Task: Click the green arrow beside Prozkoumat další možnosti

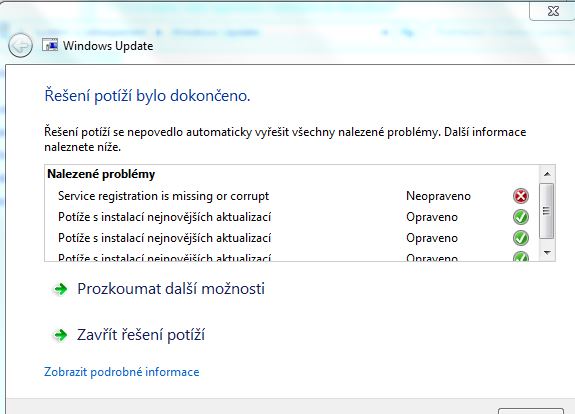Action: point(61,289)
